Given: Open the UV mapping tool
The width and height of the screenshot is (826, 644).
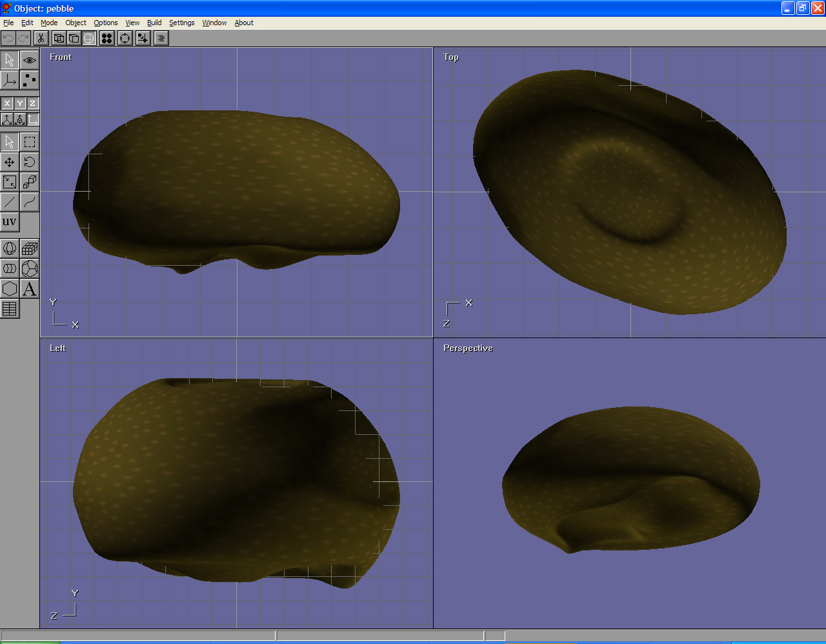Looking at the screenshot, I should coord(10,222).
